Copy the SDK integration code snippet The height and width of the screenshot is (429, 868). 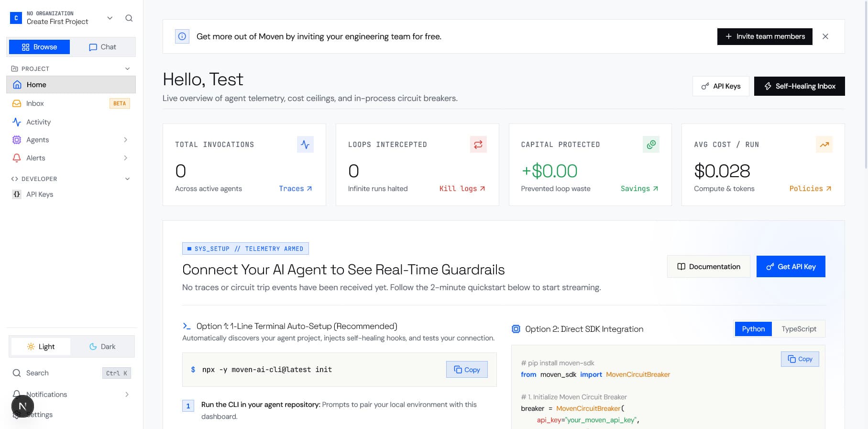click(800, 359)
